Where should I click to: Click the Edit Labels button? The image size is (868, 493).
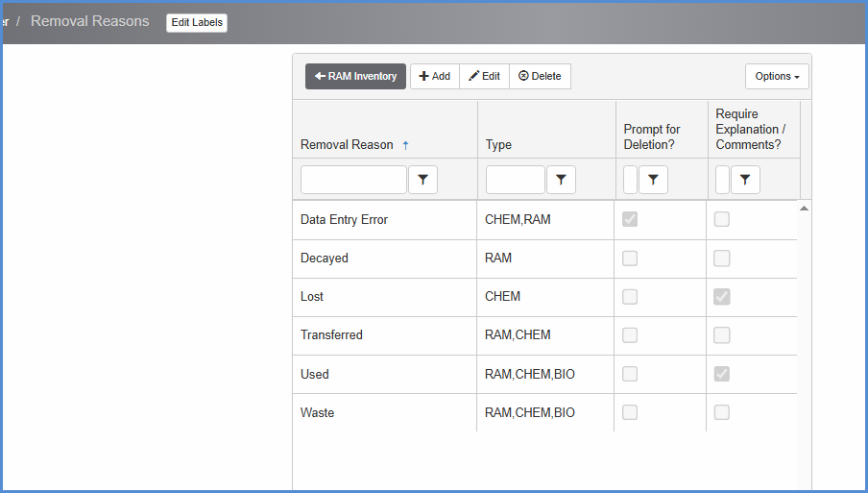[x=197, y=23]
